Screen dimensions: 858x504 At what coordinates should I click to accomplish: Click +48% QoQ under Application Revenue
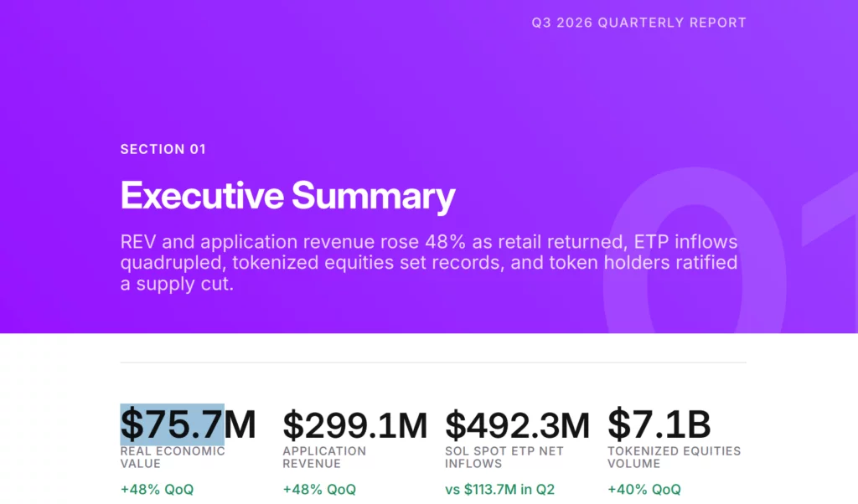tap(319, 489)
